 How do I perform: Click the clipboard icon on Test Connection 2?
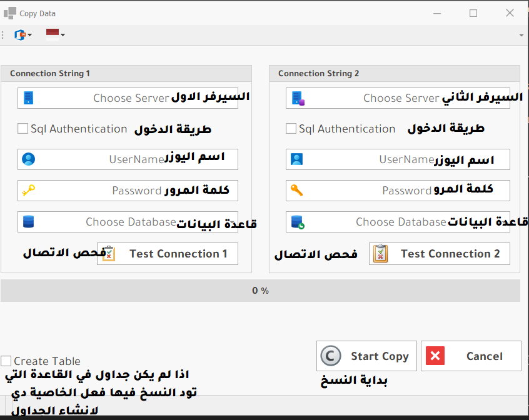click(380, 254)
